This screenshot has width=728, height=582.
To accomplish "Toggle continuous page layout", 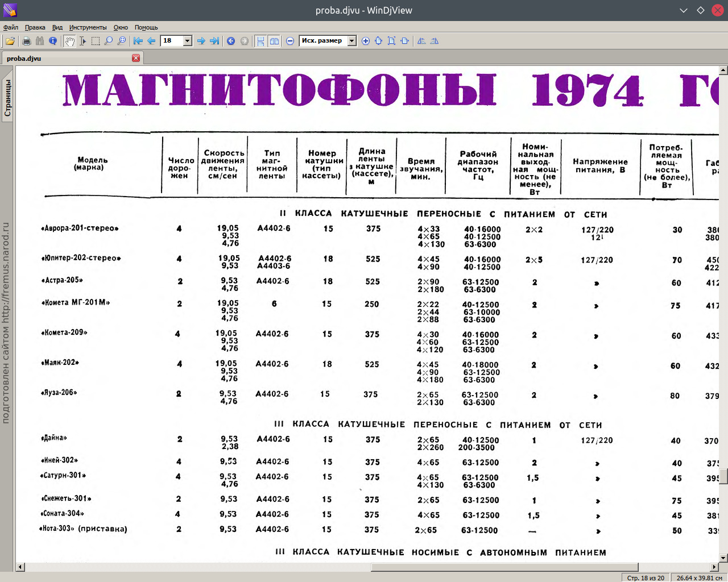I will point(260,41).
